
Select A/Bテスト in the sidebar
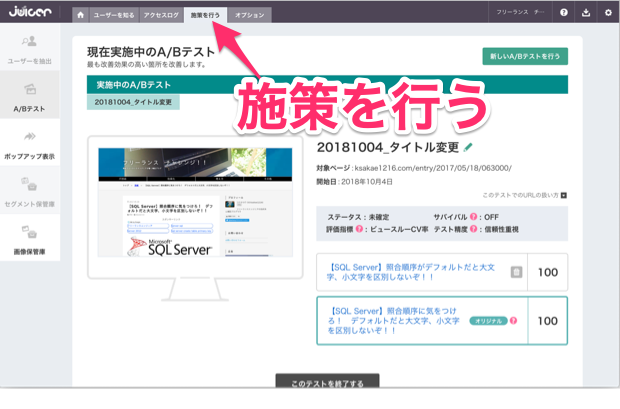pyautogui.click(x=30, y=95)
